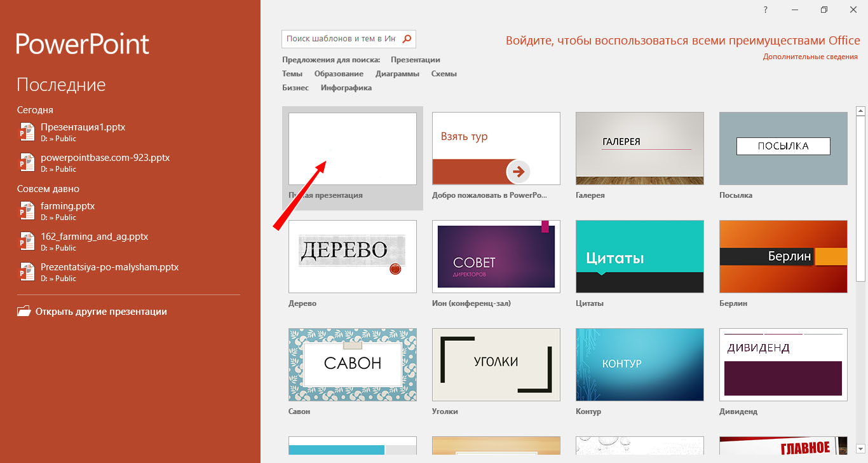868x463 pixels.
Task: Click the search magnifier icon
Action: 407,39
